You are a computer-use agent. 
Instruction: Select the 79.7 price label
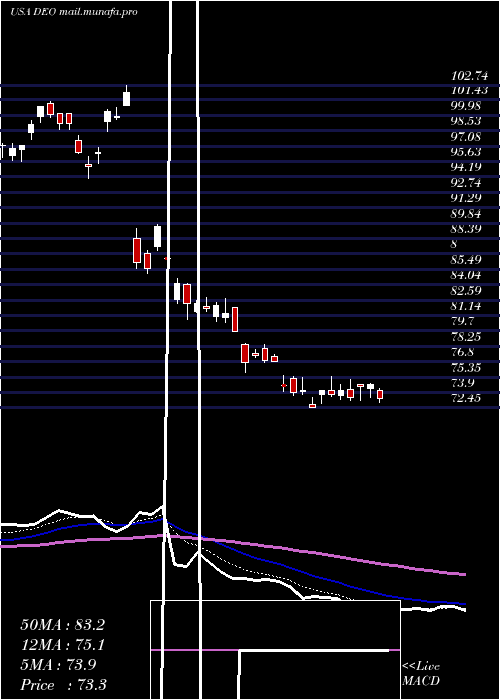(x=463, y=321)
